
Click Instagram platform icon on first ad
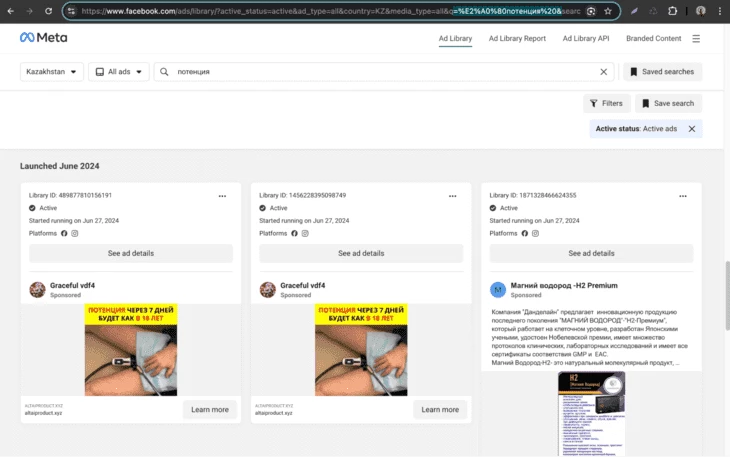74,233
